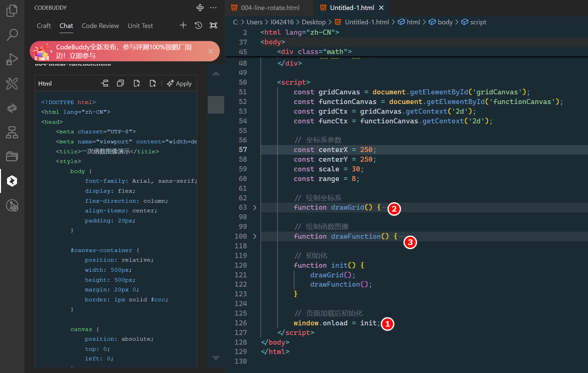Open the structure diagram view in the activity bar
The width and height of the screenshot is (588, 373).
(12, 132)
